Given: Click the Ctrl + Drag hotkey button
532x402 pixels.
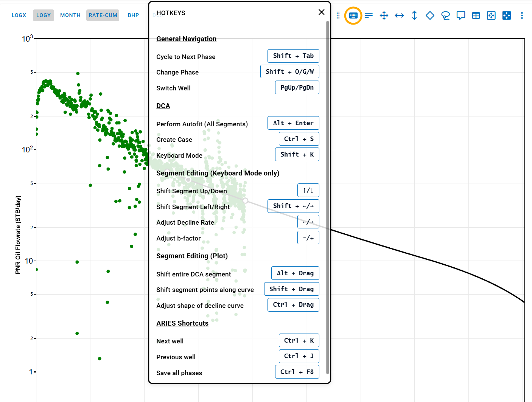Looking at the screenshot, I should tap(293, 305).
